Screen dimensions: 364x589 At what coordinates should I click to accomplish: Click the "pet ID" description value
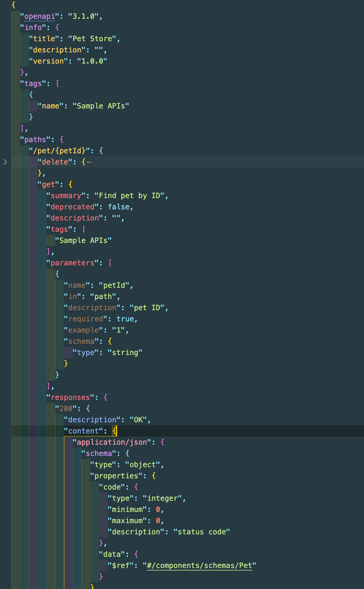[x=147, y=308]
